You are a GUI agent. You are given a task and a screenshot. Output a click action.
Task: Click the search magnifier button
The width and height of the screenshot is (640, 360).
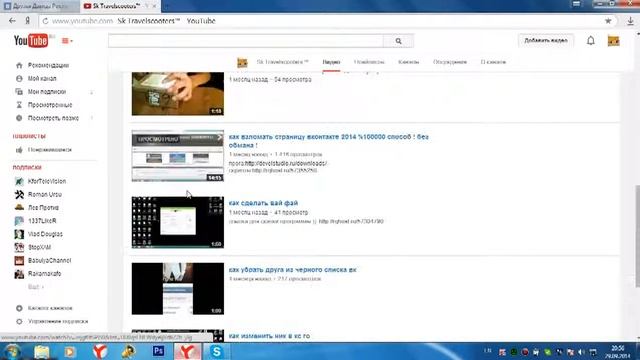click(398, 41)
